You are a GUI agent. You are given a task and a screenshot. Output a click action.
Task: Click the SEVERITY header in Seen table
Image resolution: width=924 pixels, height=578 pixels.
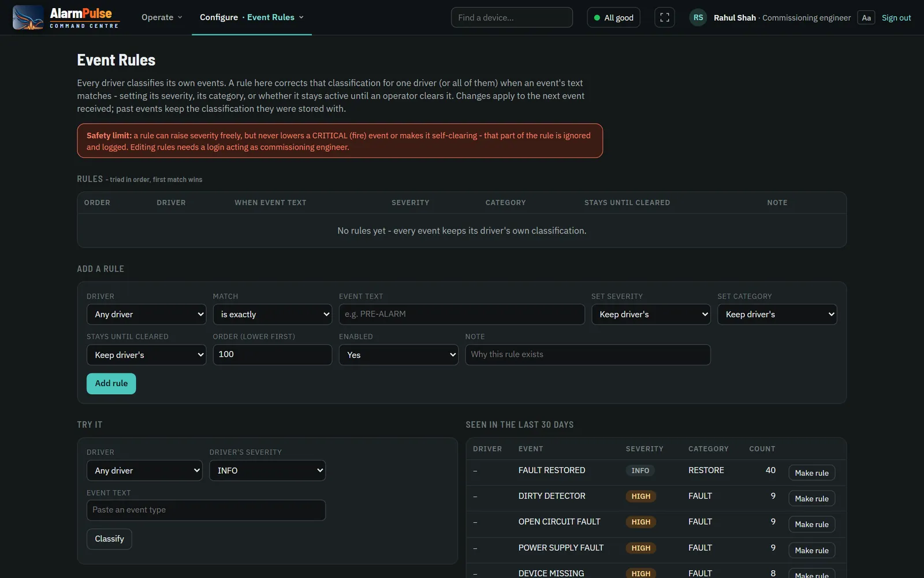[x=644, y=449]
